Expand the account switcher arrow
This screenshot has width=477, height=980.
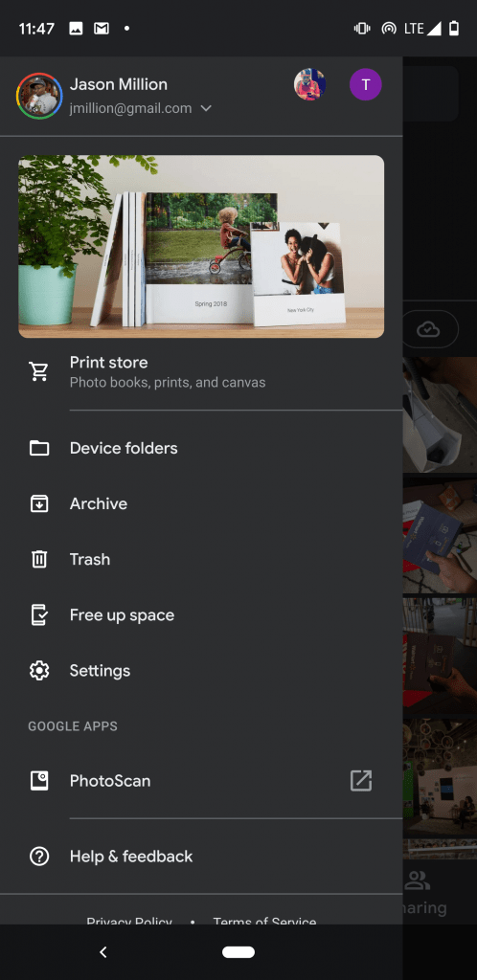pos(206,109)
